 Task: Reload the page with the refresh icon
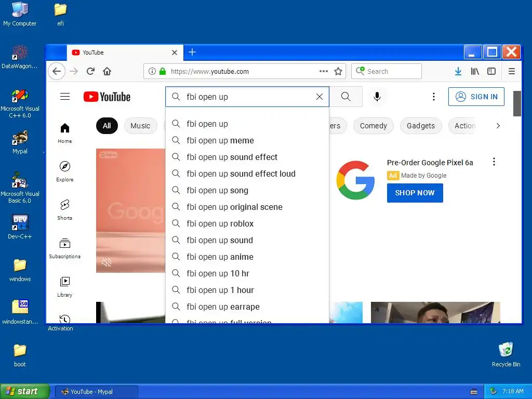coord(90,71)
